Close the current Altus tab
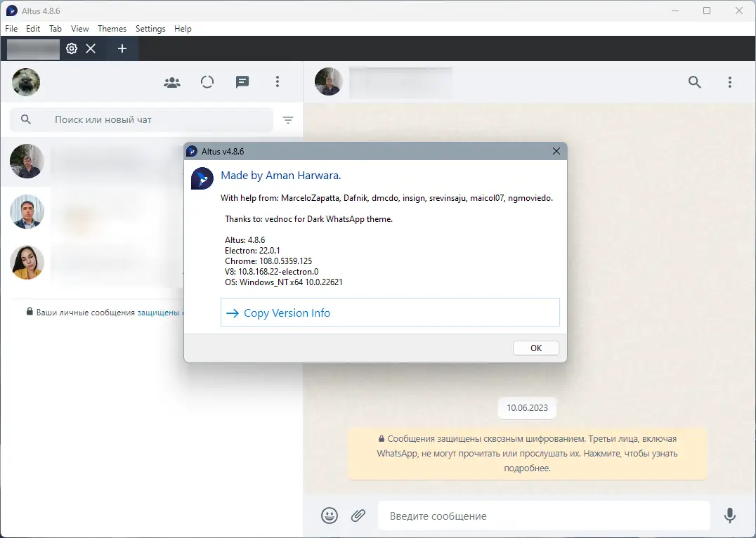756x538 pixels. point(91,48)
